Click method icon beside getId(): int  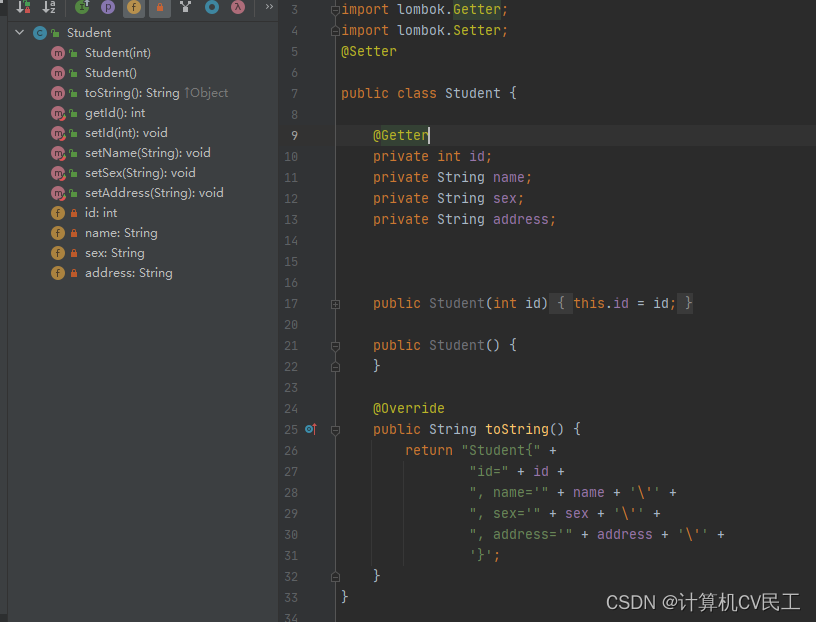click(58, 113)
